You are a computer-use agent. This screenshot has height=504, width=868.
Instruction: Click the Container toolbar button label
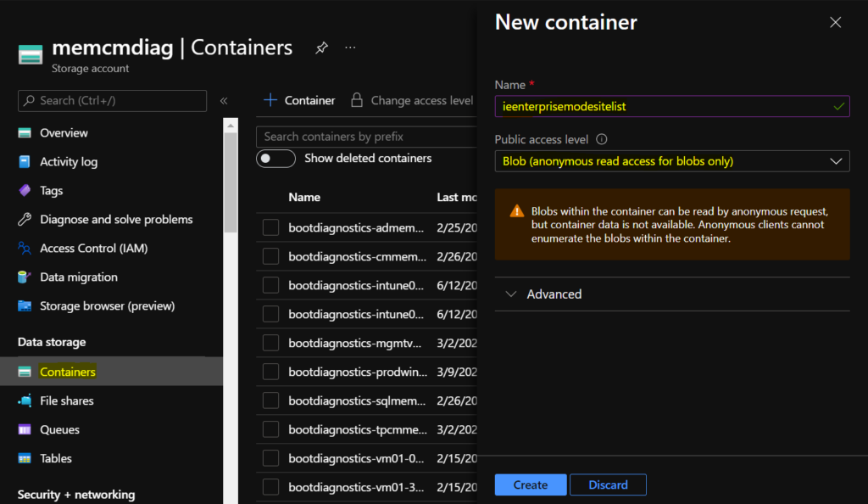309,100
